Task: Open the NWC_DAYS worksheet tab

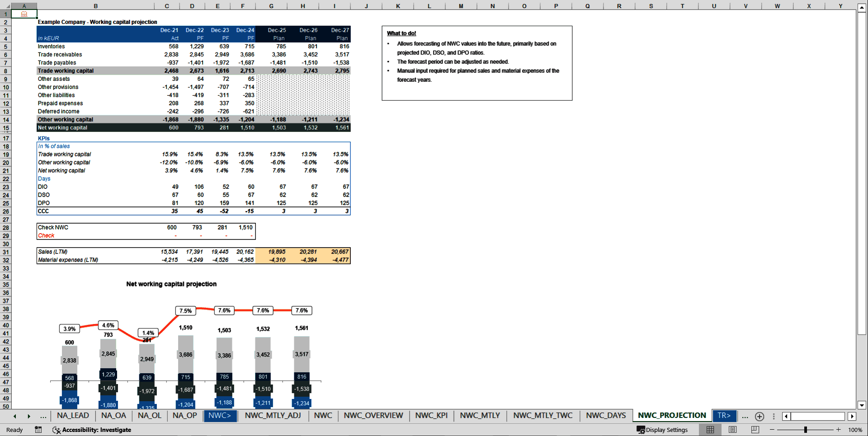Action: (606, 416)
